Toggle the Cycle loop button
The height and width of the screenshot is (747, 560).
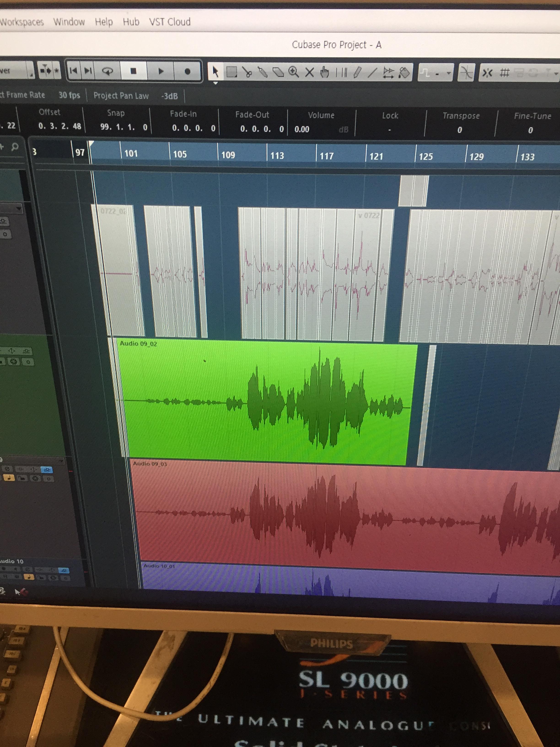108,71
